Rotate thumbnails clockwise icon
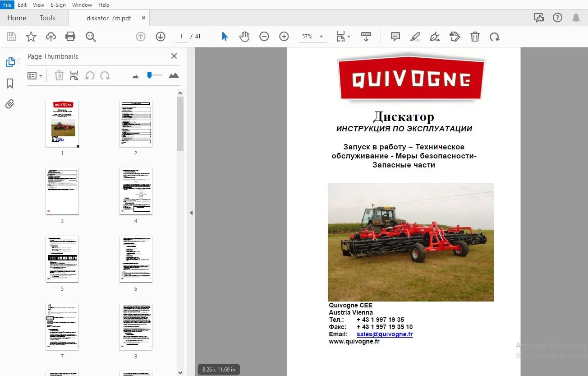The height and width of the screenshot is (376, 588). [x=105, y=75]
